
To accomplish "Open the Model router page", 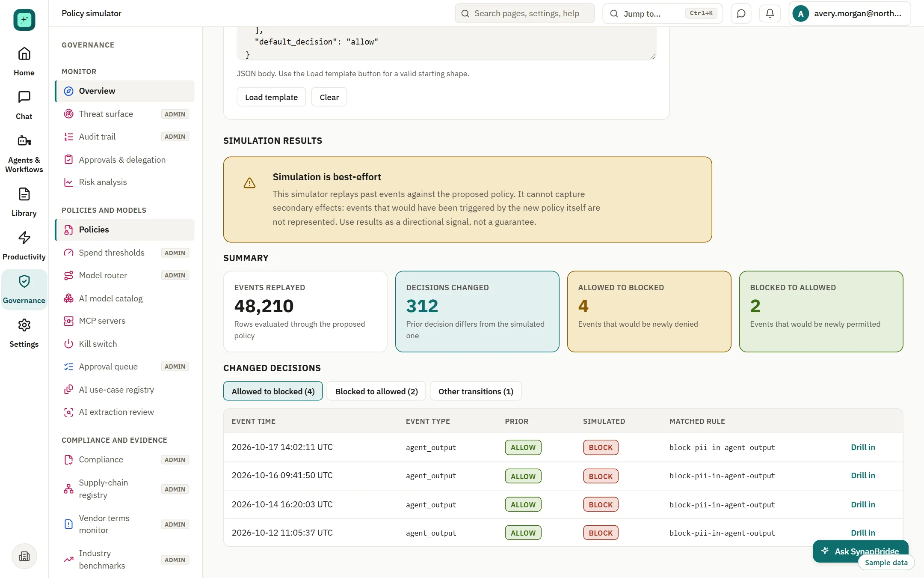I will [x=125, y=275].
